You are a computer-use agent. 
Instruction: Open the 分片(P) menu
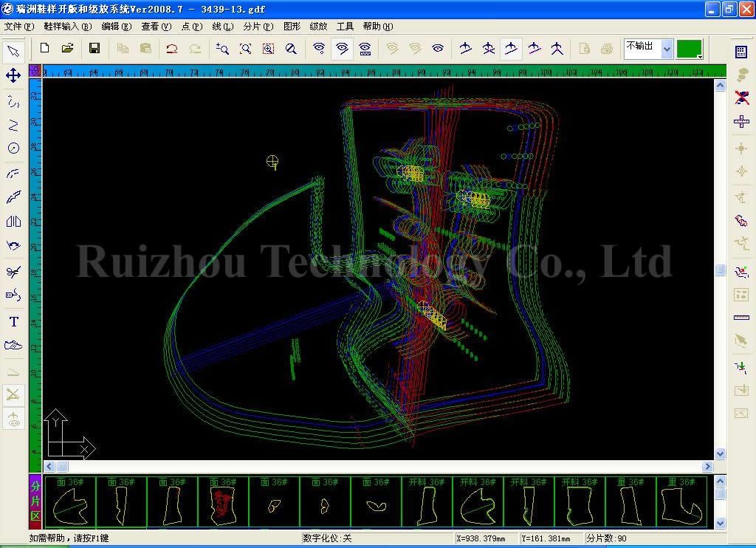(x=258, y=27)
